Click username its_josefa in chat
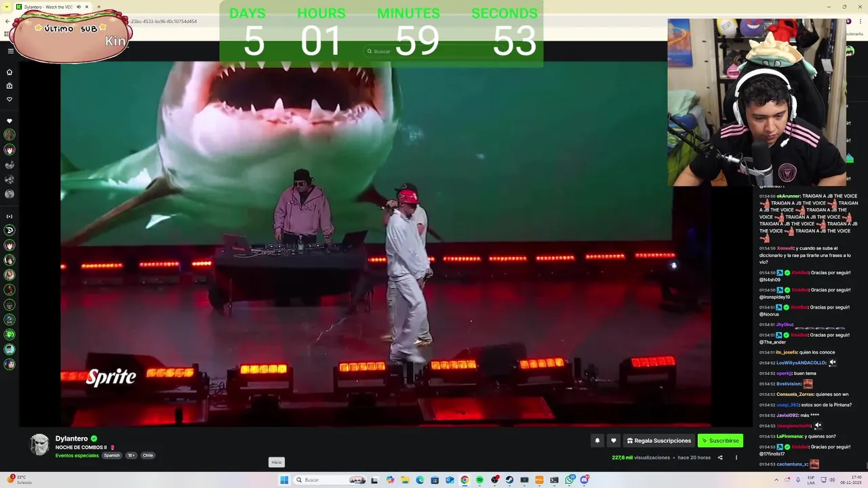Viewport: 868px width, 488px height. click(787, 352)
